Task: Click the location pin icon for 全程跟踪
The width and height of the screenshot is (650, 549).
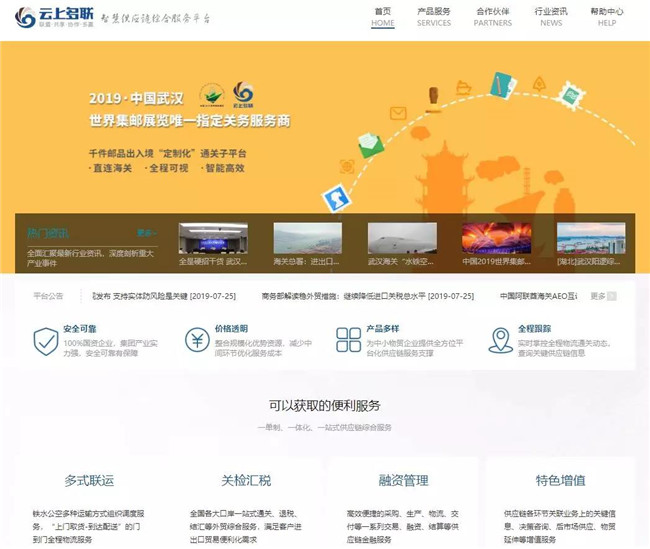Action: point(500,340)
